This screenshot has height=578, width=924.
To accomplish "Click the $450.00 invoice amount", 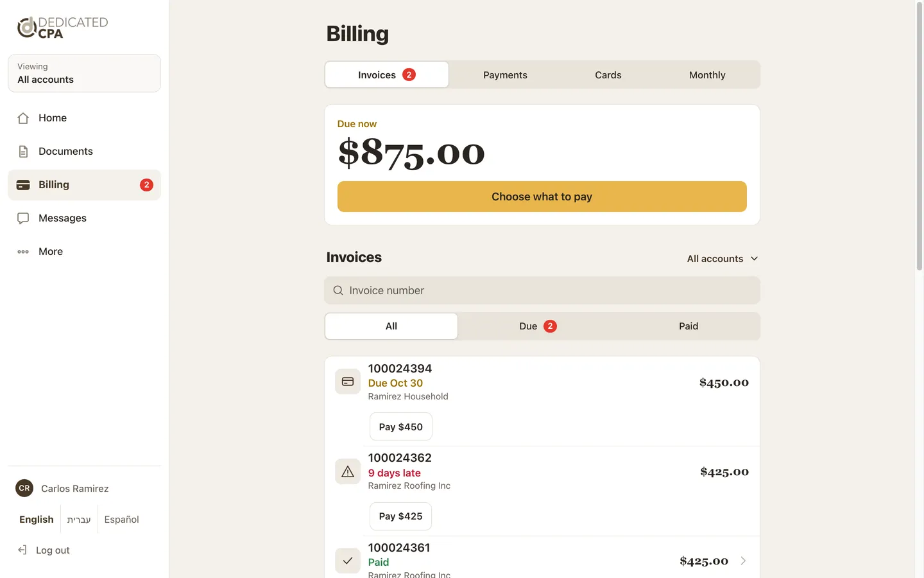I will 724,382.
